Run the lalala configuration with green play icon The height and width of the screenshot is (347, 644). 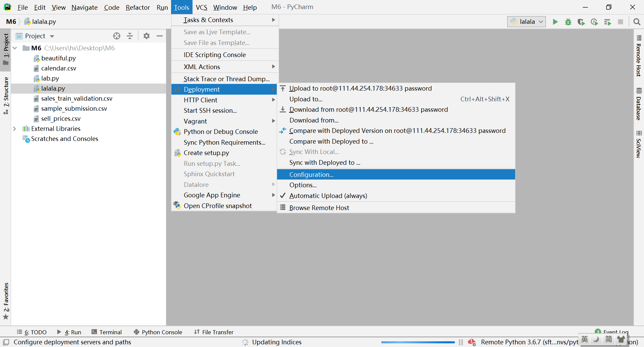point(555,22)
